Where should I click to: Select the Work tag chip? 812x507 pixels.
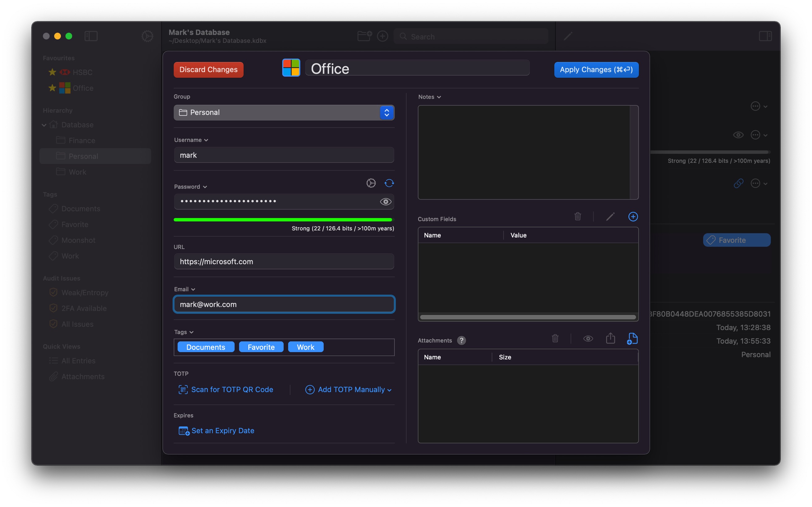[306, 347]
